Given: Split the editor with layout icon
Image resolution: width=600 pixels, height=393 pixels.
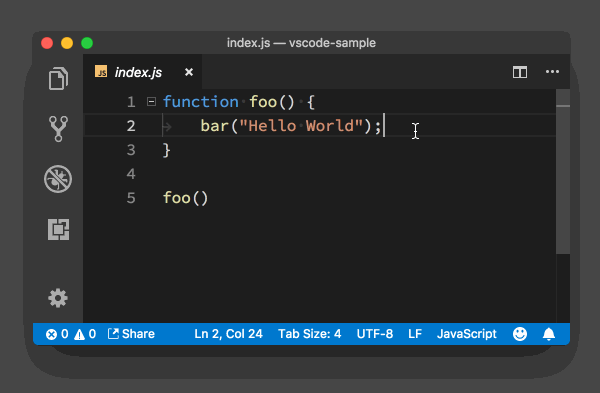Looking at the screenshot, I should point(520,72).
